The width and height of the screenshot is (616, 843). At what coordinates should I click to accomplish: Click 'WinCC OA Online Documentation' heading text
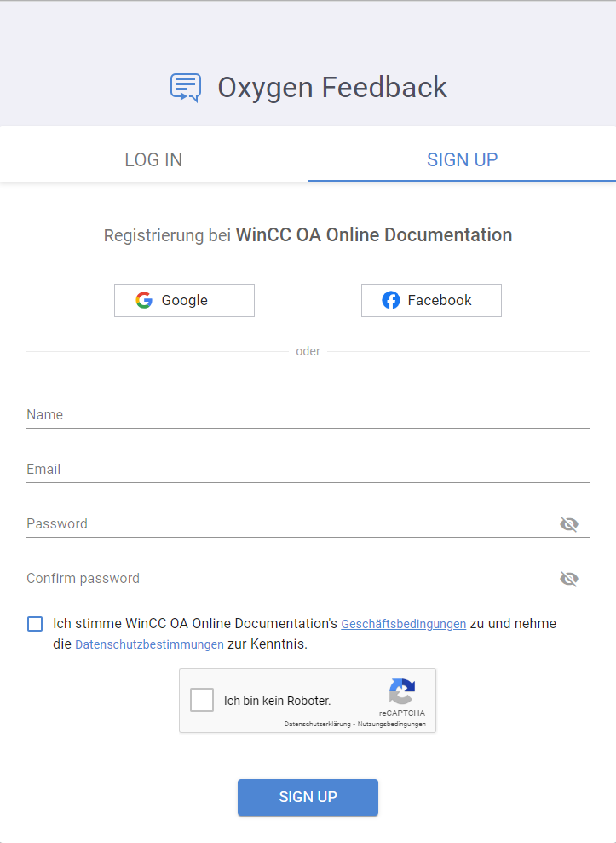374,235
